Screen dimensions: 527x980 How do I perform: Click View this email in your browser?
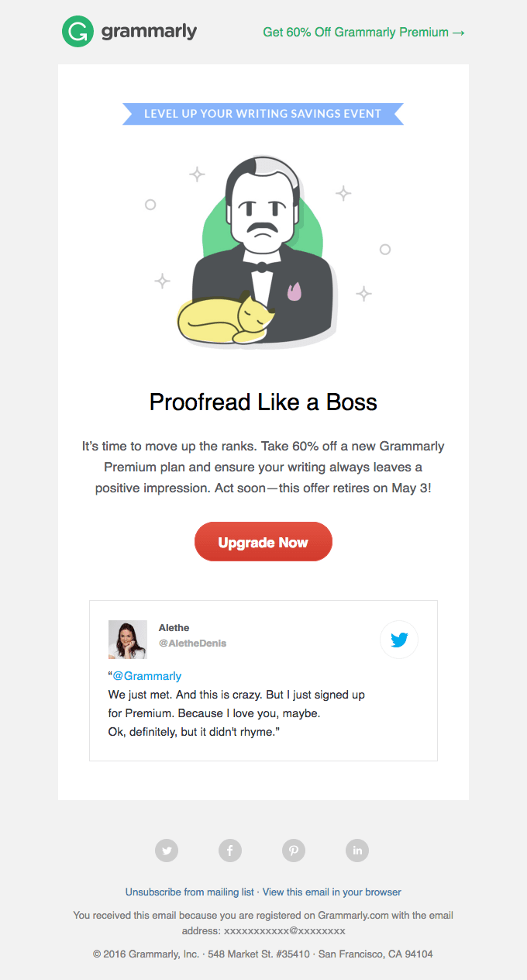tap(332, 892)
